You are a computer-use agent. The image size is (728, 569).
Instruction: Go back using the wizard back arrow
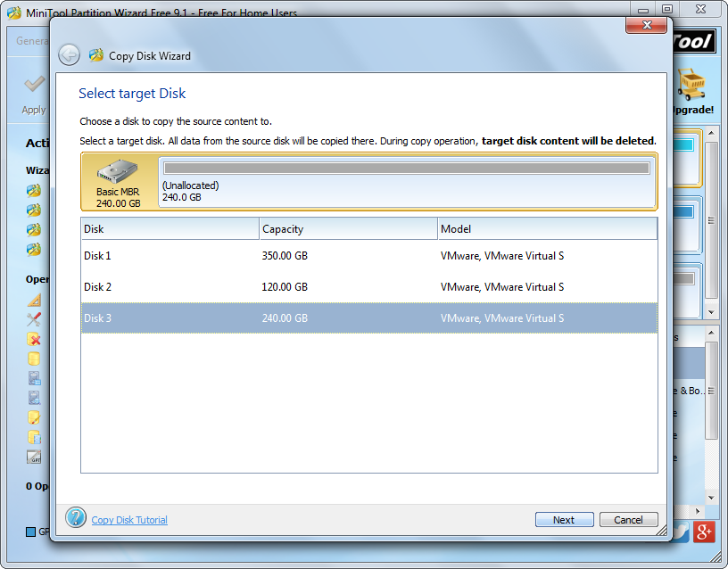tap(69, 55)
